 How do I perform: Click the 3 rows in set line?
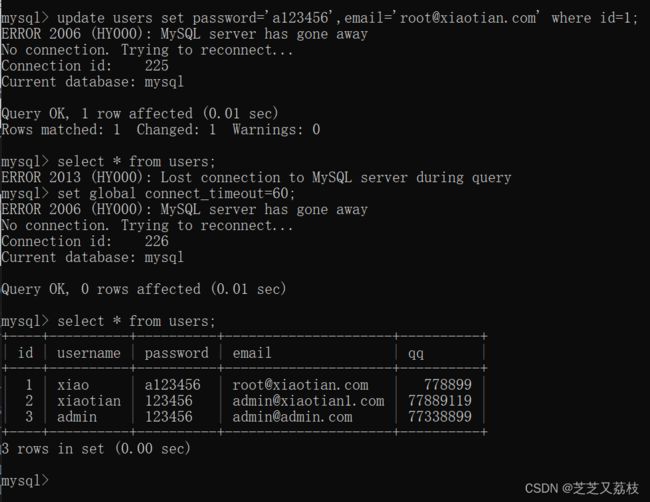[x=96, y=449]
